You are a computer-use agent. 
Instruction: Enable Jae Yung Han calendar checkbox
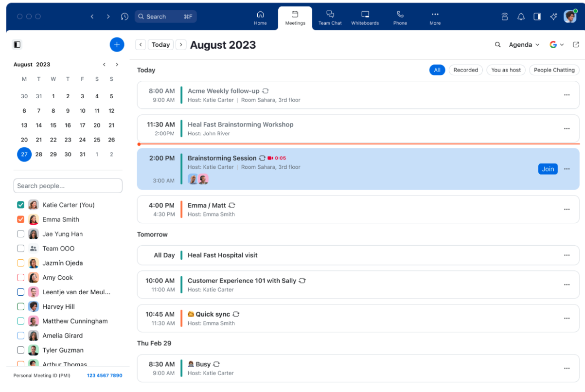pos(20,234)
